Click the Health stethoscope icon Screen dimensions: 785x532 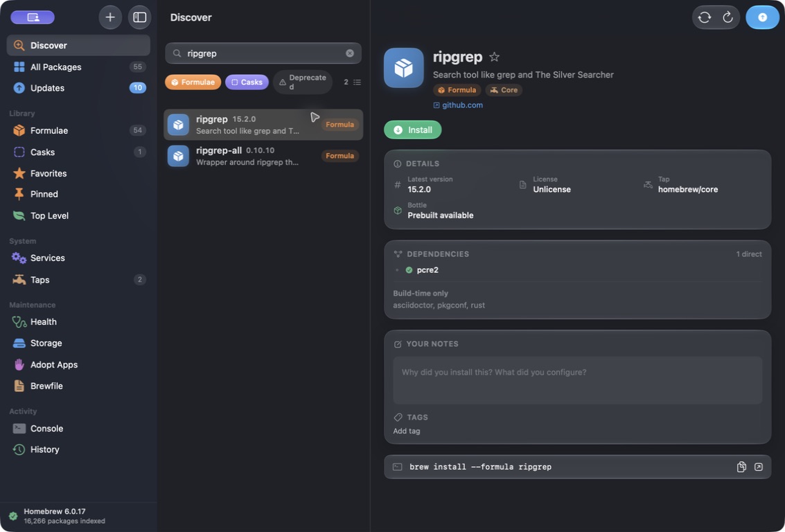tap(19, 322)
